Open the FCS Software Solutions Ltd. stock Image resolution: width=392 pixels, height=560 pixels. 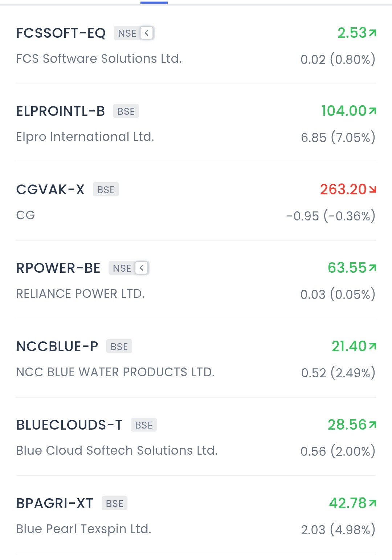196,45
